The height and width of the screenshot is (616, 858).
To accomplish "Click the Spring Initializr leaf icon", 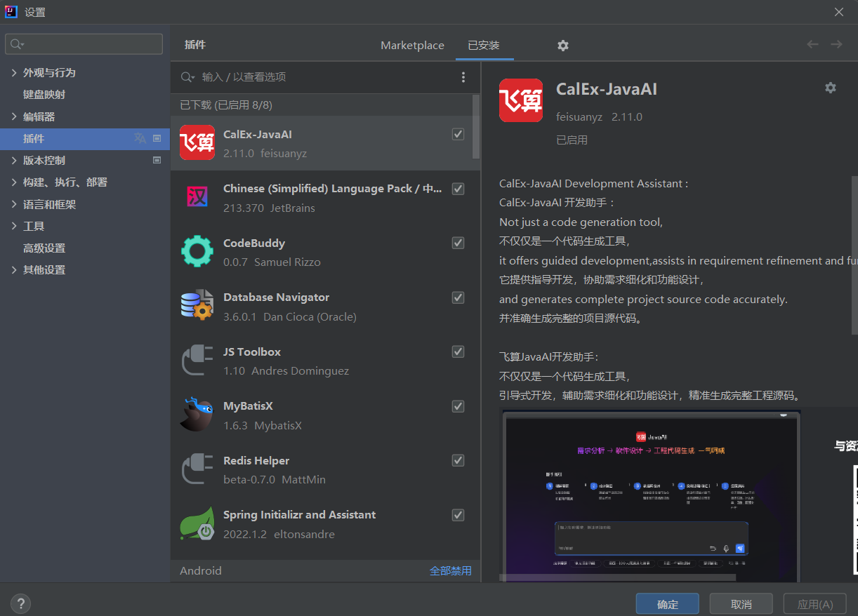I will 197,523.
